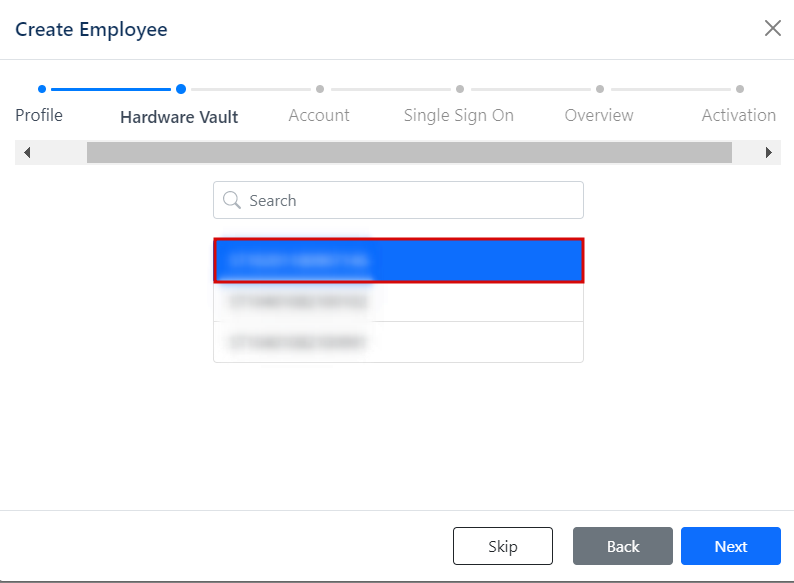The image size is (794, 583).
Task: Open the Profile step label
Action: point(39,115)
